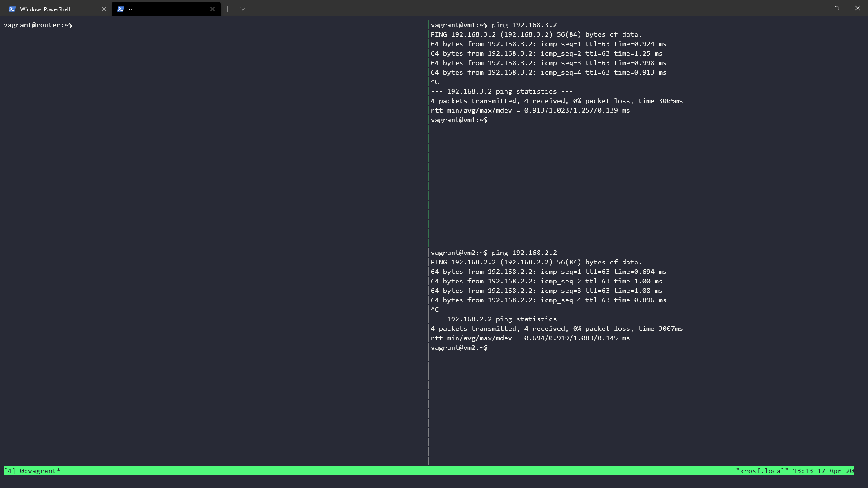
Task: Close the terminal window
Action: pos(858,8)
